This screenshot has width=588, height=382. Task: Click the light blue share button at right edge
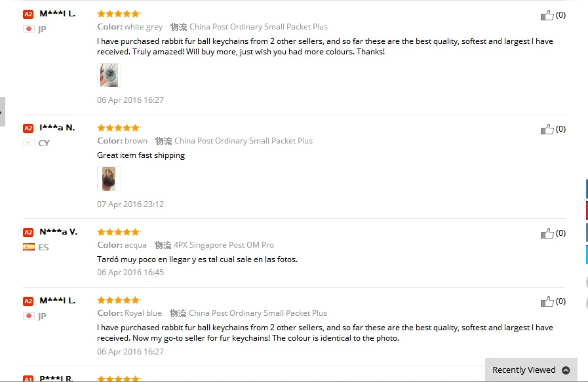click(586, 254)
